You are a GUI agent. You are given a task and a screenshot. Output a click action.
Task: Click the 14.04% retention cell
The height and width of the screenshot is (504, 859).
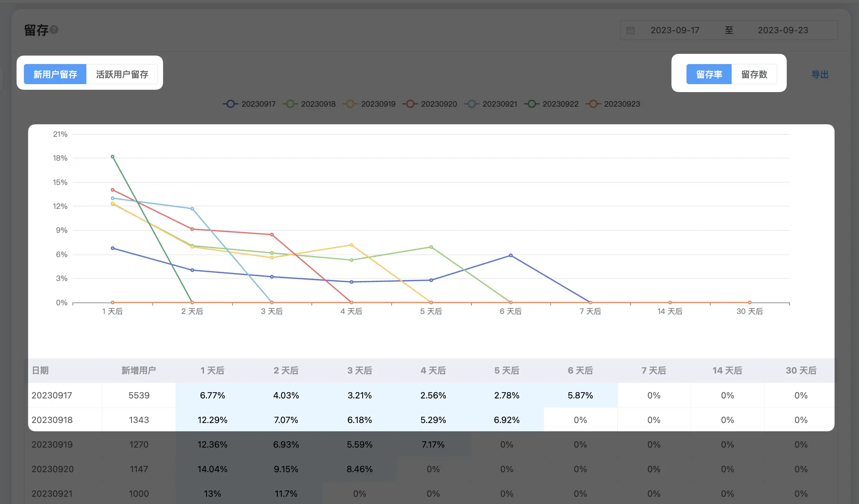pyautogui.click(x=212, y=469)
